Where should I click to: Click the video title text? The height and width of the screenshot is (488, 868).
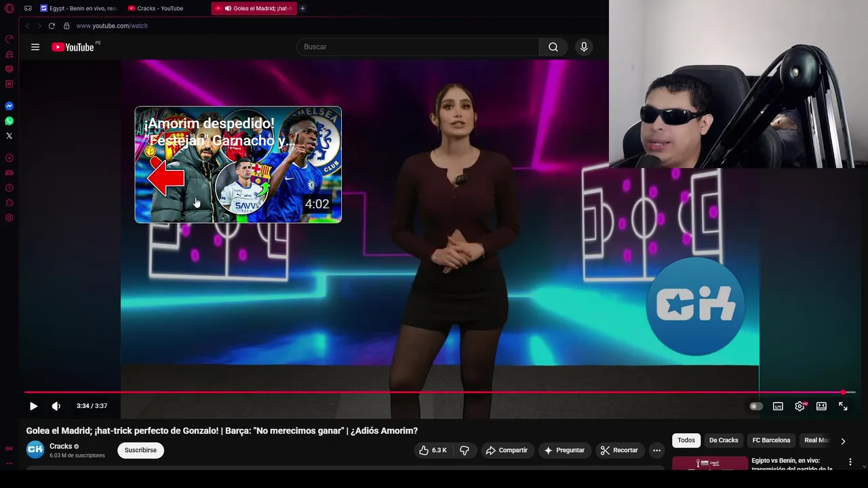222,430
